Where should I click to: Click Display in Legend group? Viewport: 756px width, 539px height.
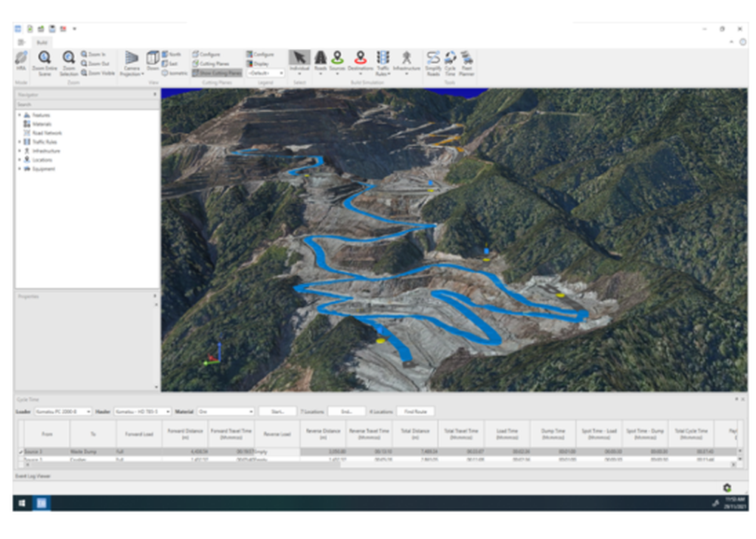coord(258,64)
